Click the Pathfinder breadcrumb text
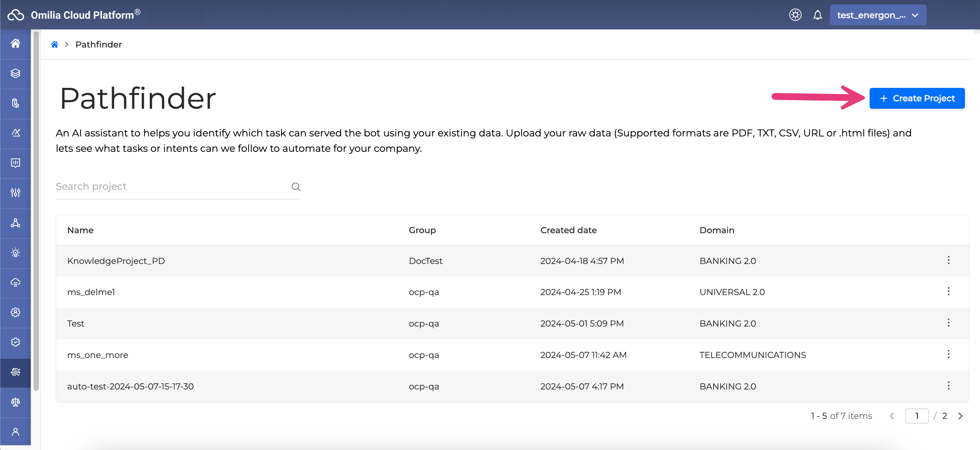 point(98,44)
